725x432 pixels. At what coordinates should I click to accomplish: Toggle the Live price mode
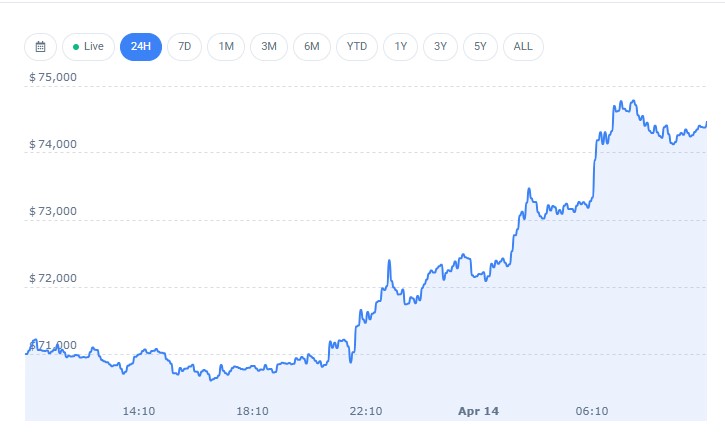[x=88, y=47]
